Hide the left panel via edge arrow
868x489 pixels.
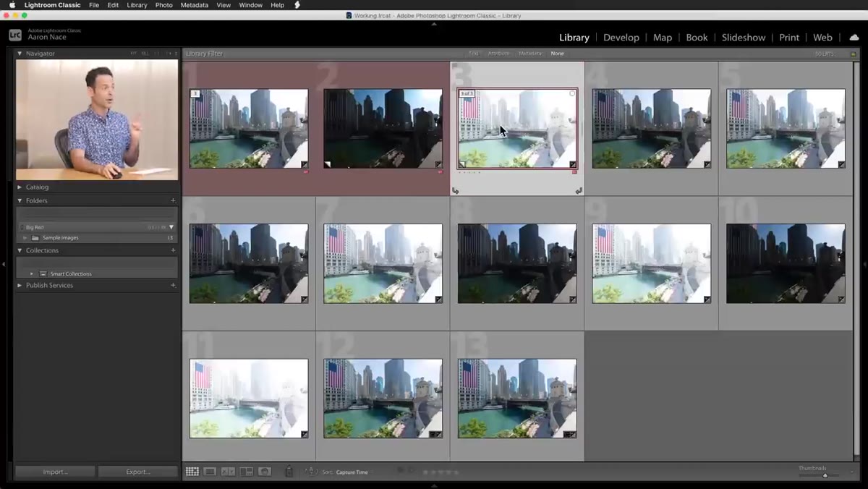4,264
